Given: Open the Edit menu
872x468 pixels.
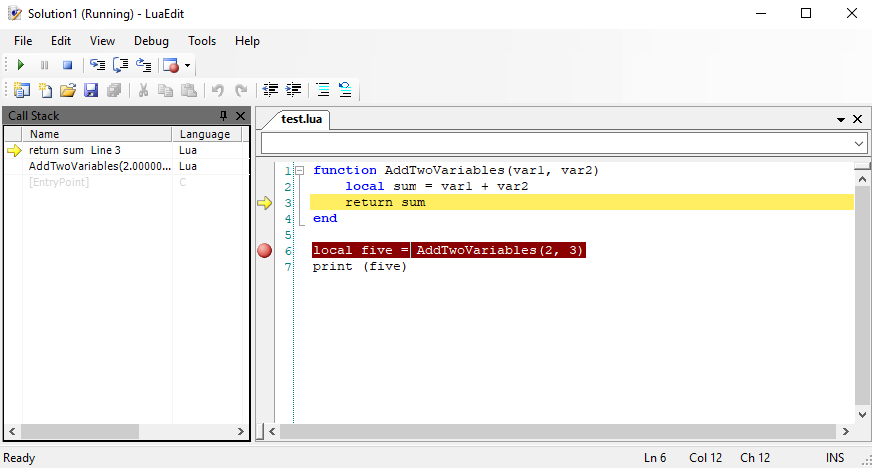Looking at the screenshot, I should coord(61,41).
